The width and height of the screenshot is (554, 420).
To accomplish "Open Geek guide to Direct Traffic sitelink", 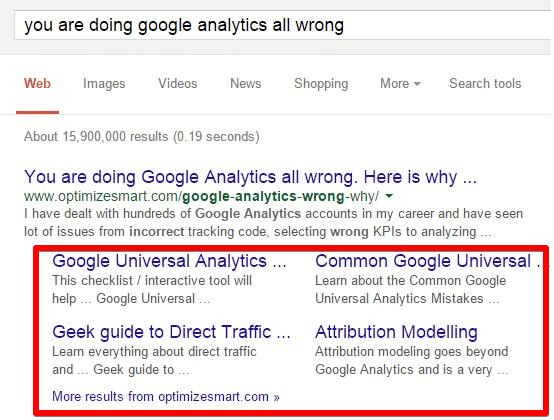I will 171,332.
